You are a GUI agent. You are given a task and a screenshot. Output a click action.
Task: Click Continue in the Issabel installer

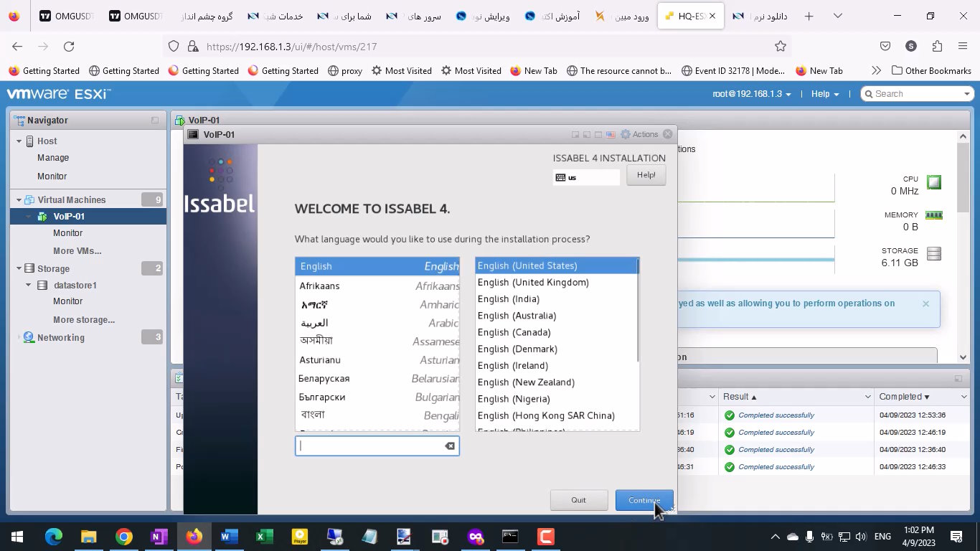[x=644, y=500]
